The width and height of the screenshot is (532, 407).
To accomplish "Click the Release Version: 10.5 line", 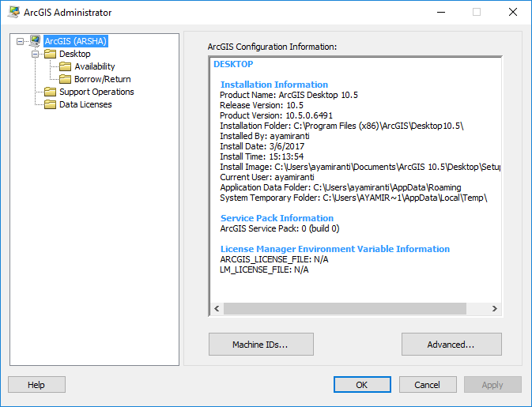I will pyautogui.click(x=262, y=105).
